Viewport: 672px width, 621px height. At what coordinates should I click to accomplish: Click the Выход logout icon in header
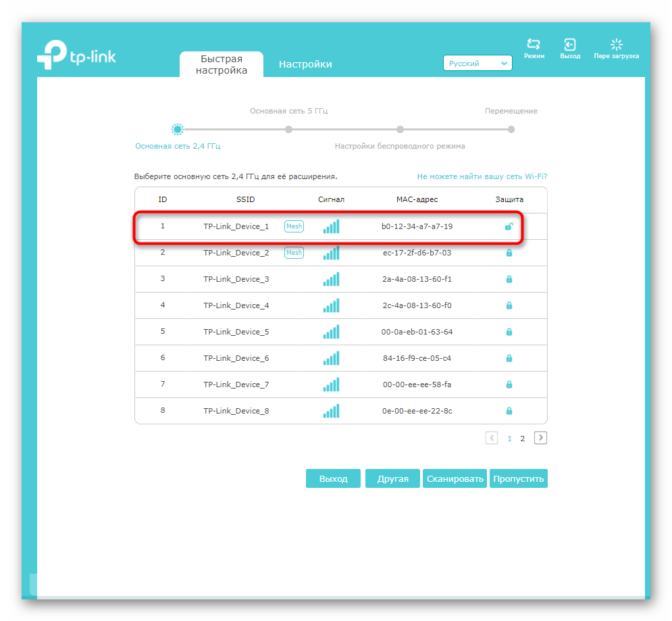569,44
